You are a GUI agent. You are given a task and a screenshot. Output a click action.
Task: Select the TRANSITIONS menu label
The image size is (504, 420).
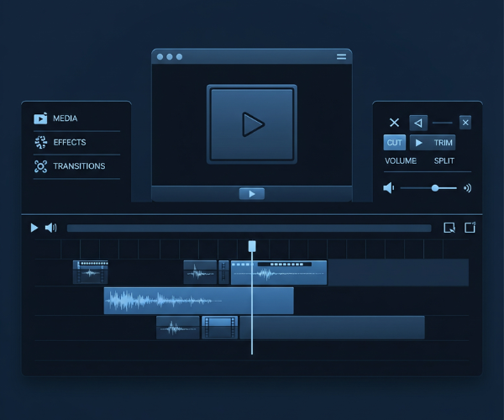[79, 166]
